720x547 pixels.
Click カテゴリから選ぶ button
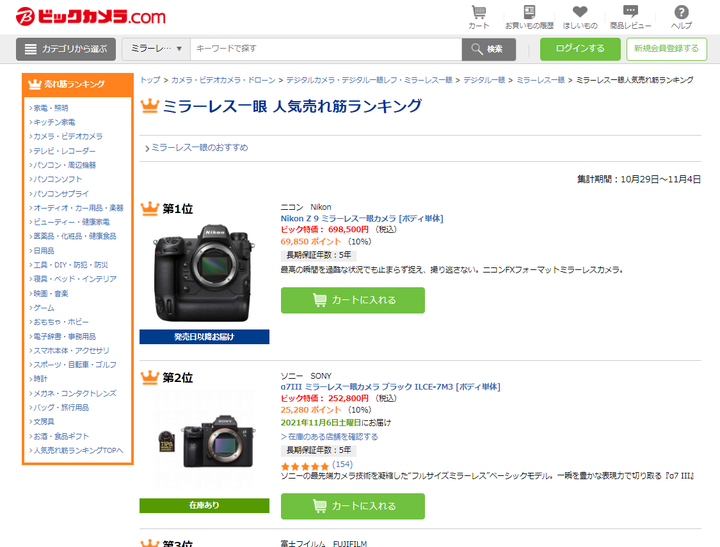click(x=66, y=49)
